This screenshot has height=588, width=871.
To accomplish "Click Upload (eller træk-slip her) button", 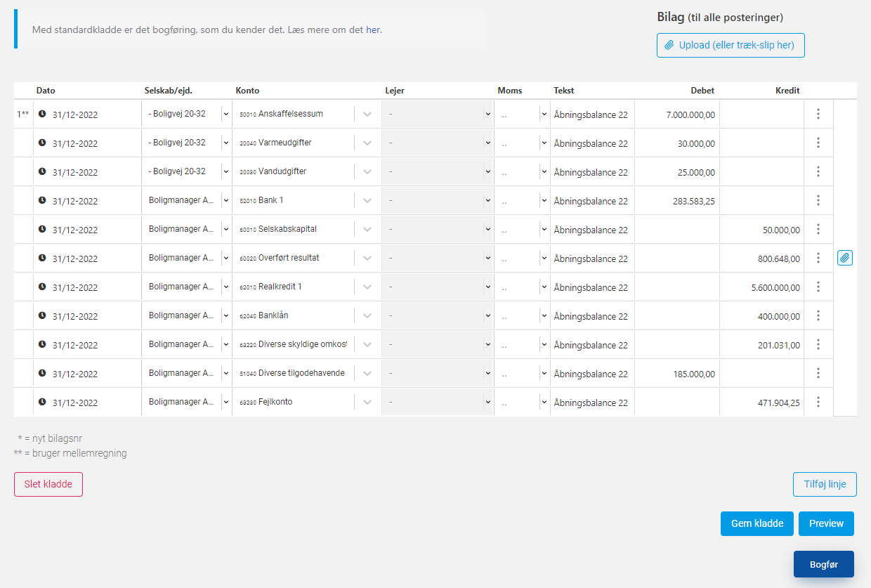I will pyautogui.click(x=731, y=45).
